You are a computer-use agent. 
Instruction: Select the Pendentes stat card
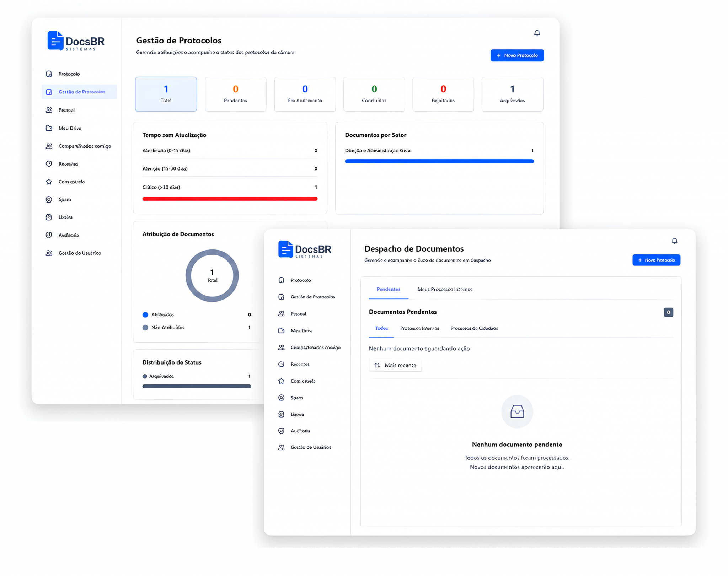[235, 94]
